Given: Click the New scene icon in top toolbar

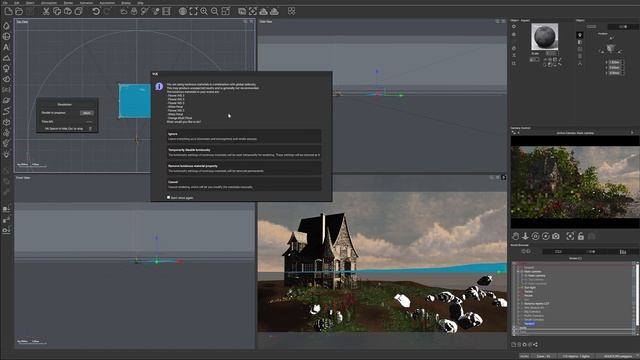Looking at the screenshot, I should point(8,11).
